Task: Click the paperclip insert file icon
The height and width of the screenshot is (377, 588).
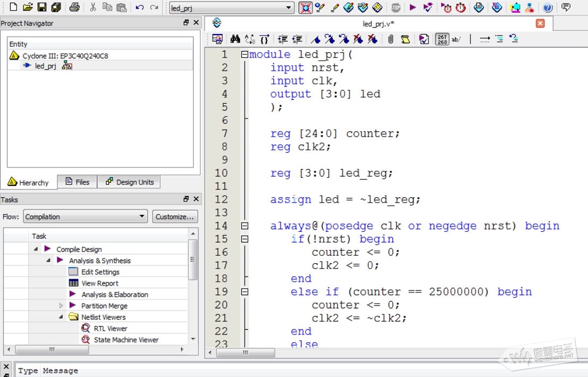Action: click(390, 39)
